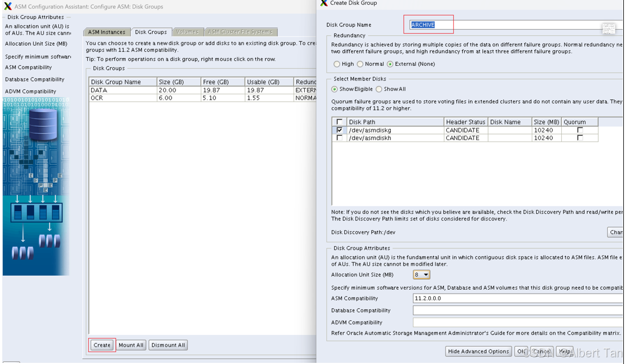Click the /dev/asmdiskh path cell
Image resolution: width=625 pixels, height=364 pixels.
pos(395,138)
